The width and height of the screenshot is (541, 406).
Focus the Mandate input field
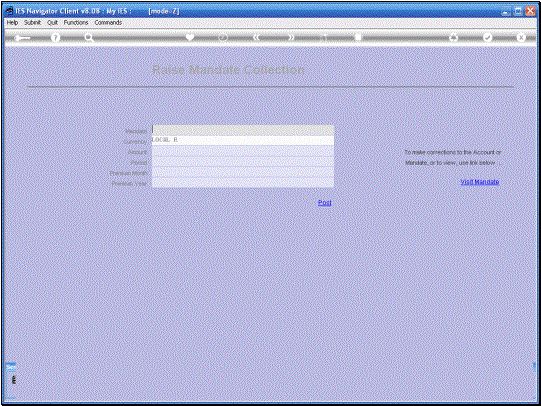[x=243, y=130]
